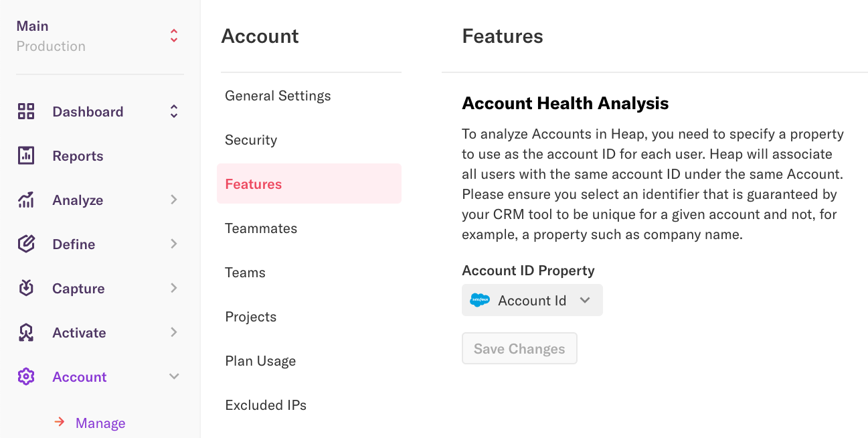Open the General Settings page
The image size is (868, 438).
[278, 96]
